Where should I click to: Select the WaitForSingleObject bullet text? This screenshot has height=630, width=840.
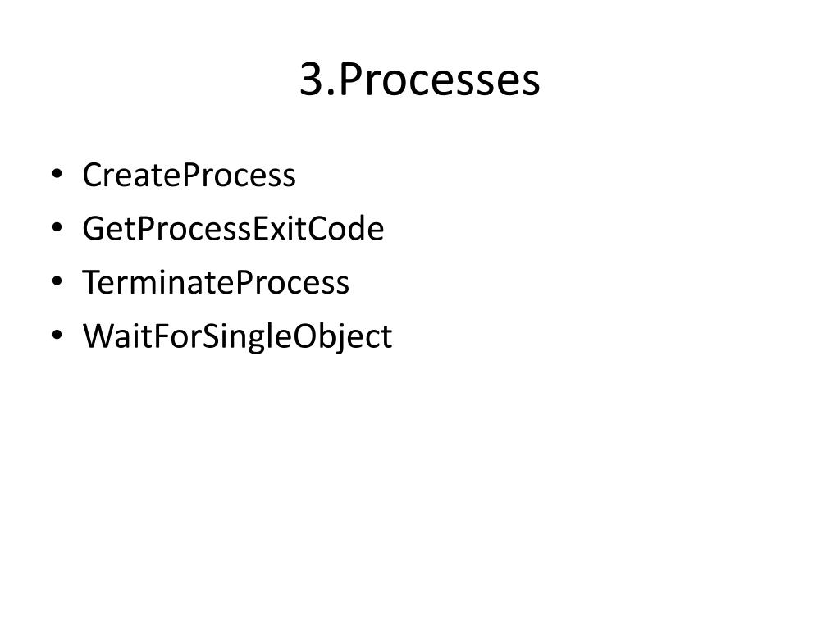tap(237, 336)
